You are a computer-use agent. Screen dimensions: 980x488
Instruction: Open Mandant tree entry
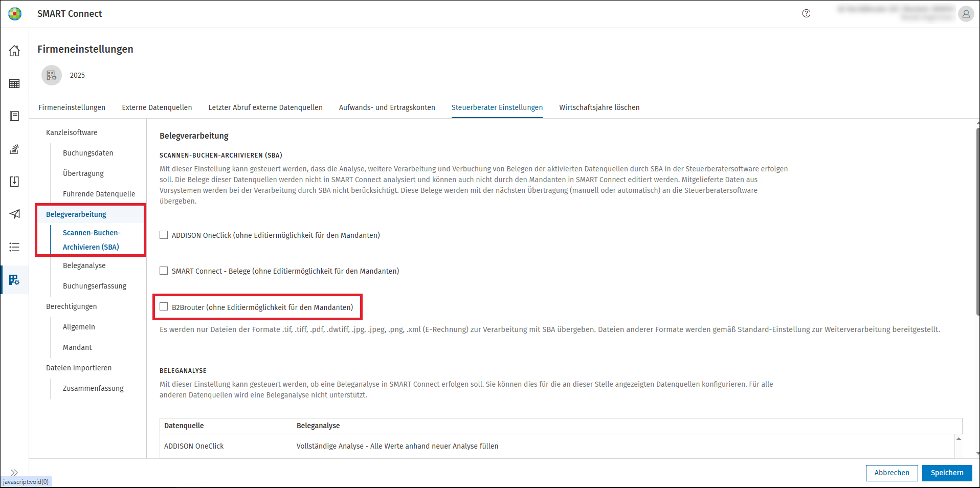click(x=77, y=347)
